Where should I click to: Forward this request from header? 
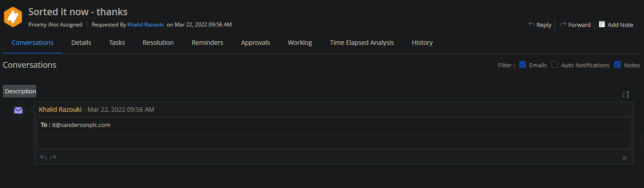tap(575, 25)
